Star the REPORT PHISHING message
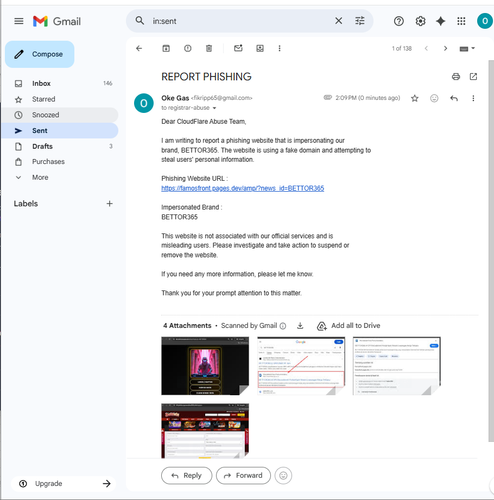This screenshot has height=500, width=494. pyautogui.click(x=415, y=98)
